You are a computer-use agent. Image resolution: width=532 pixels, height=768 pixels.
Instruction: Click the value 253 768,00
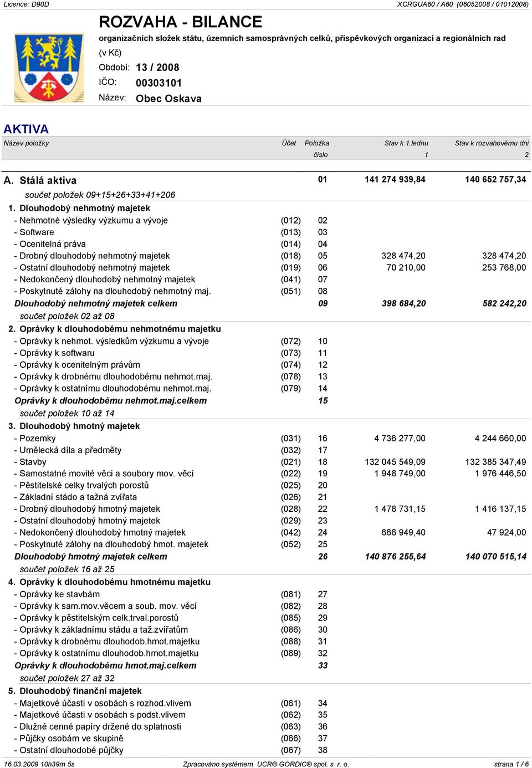click(504, 268)
